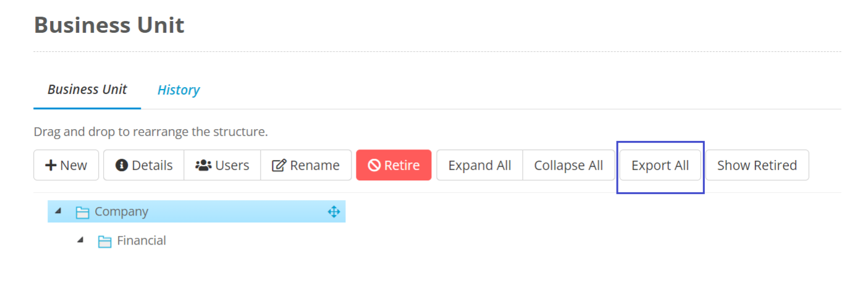Image resolution: width=868 pixels, height=286 pixels.
Task: Click the Company folder icon
Action: [x=83, y=212]
